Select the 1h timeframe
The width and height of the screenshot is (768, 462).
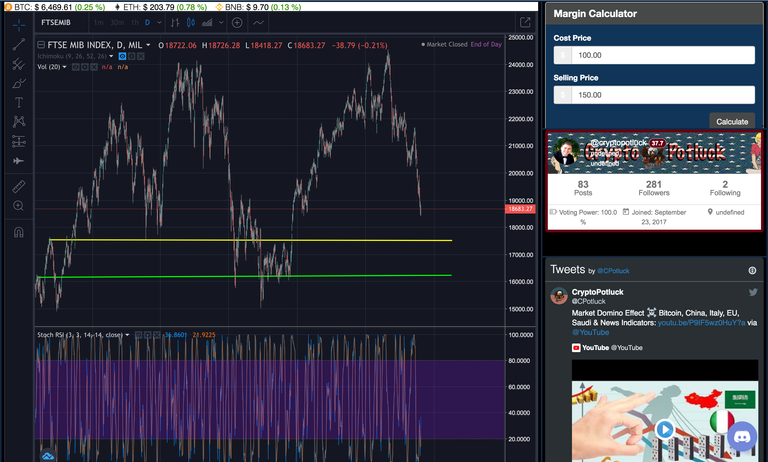(x=134, y=22)
